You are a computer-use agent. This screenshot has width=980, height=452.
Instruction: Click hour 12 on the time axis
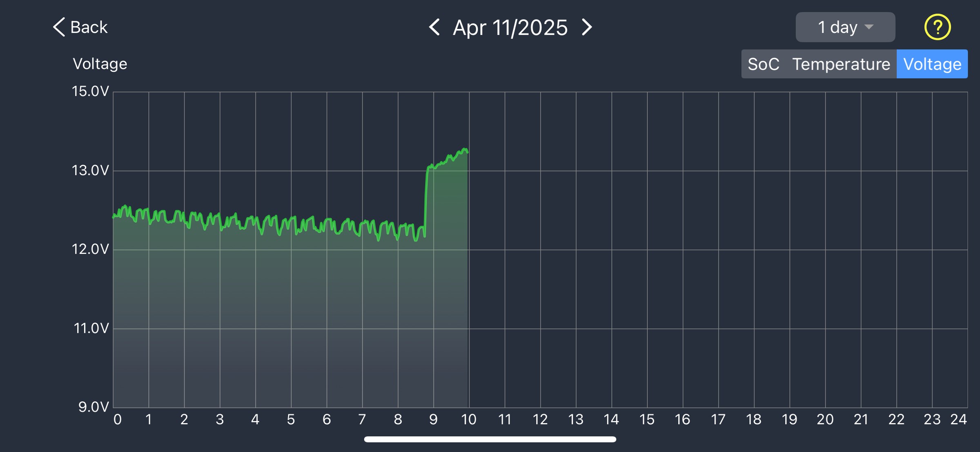point(540,419)
